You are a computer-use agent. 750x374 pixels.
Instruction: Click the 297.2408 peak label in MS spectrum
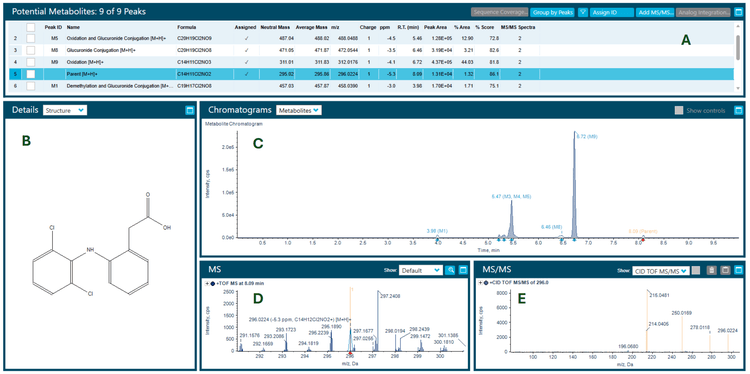[x=390, y=296]
